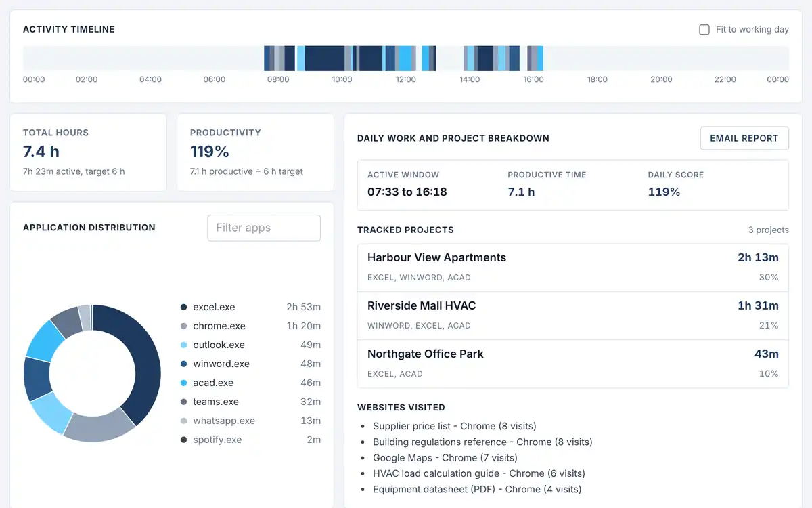Screen dimensions: 812x508
Task: Select outlook.exe legend color dot
Action: click(x=183, y=345)
